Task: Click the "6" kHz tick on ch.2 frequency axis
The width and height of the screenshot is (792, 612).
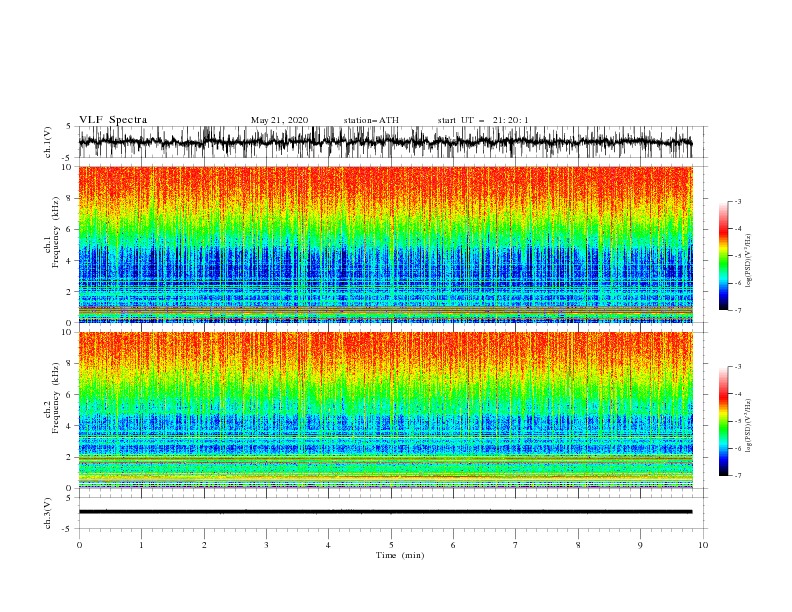Action: coord(69,395)
